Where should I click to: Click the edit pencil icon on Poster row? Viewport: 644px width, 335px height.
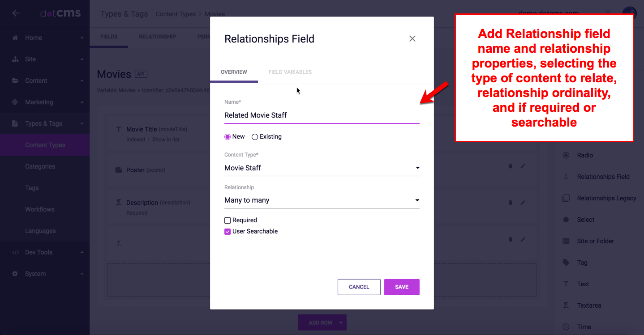click(523, 166)
